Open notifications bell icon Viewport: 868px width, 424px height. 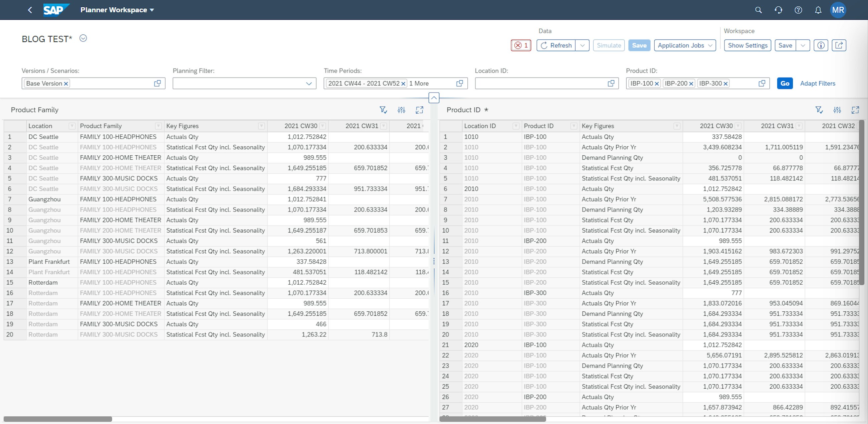point(818,10)
